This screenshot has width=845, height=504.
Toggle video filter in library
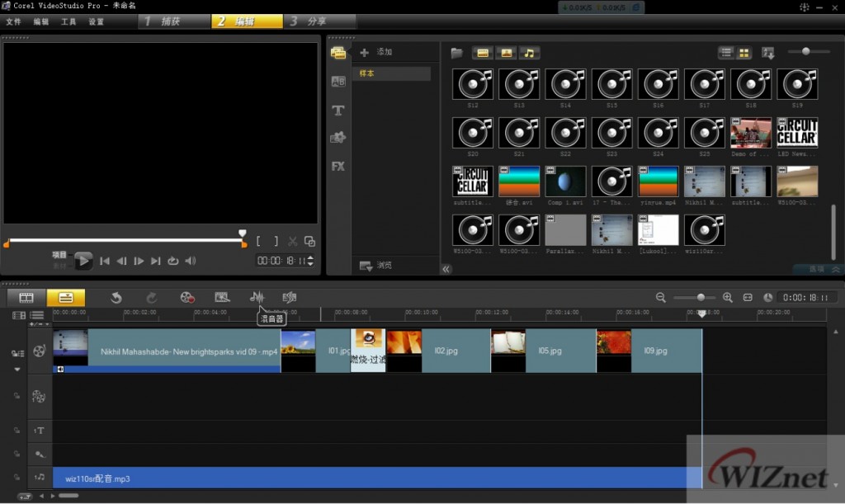click(483, 53)
